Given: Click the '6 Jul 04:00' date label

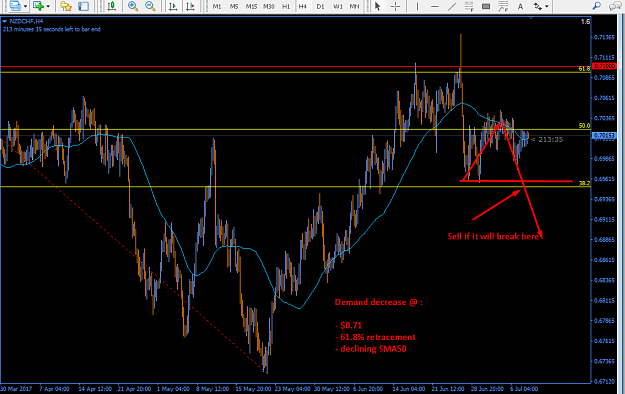Looking at the screenshot, I should 524,389.
